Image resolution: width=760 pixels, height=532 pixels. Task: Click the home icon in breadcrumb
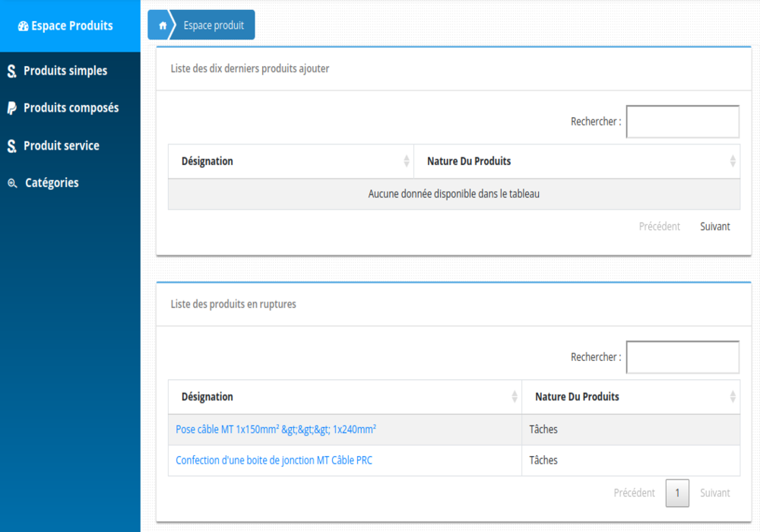pyautogui.click(x=162, y=26)
